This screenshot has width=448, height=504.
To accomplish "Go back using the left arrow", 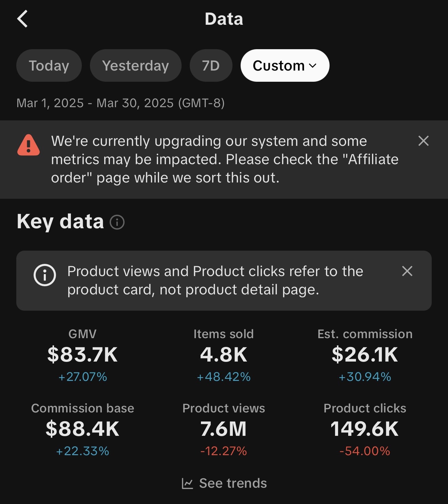I will pyautogui.click(x=22, y=19).
